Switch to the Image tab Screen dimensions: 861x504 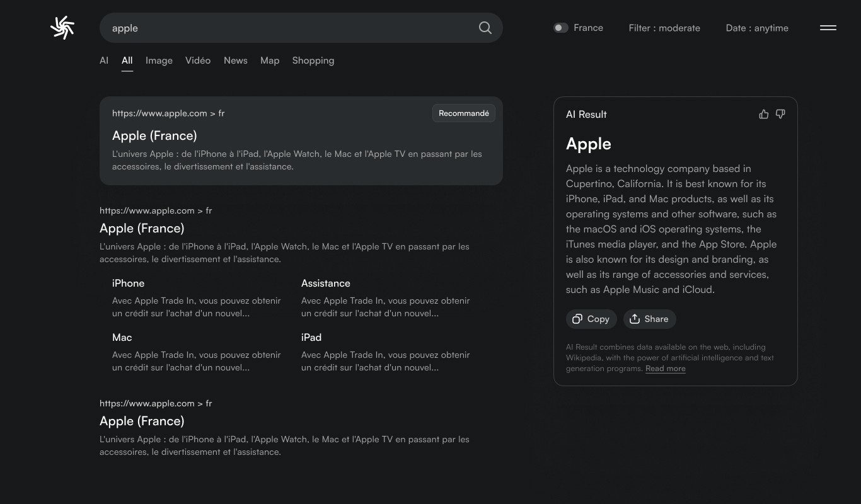[159, 60]
